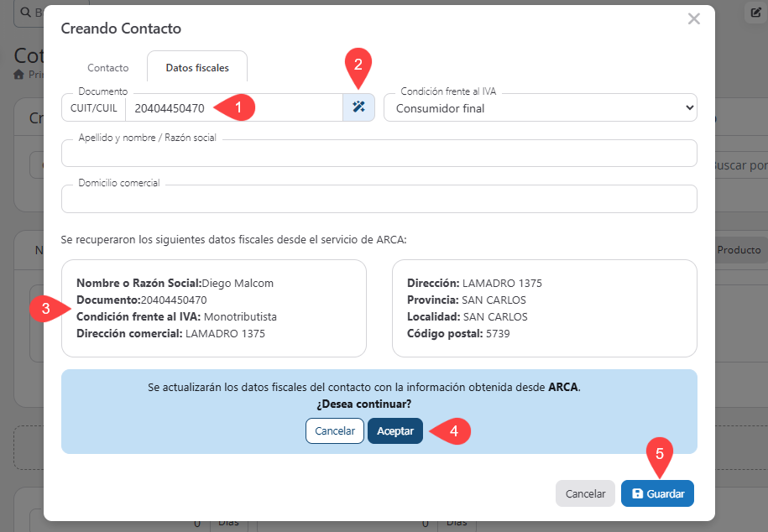Switch to the Contacto tab
Image resolution: width=768 pixels, height=532 pixels.
[107, 68]
